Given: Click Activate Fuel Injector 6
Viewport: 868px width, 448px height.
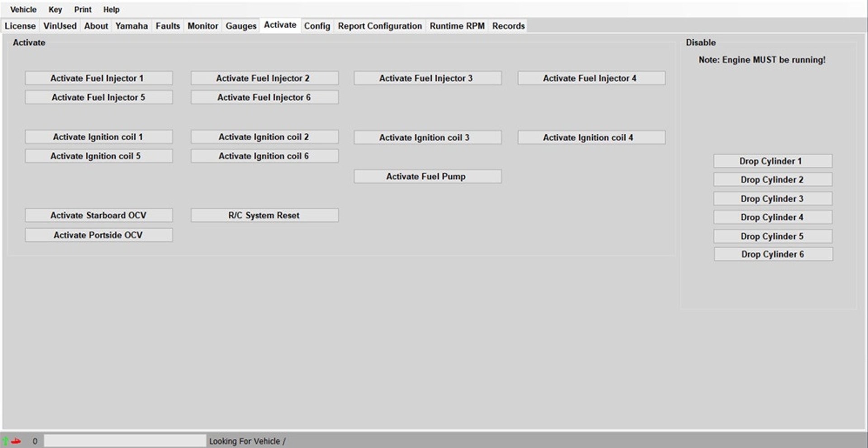Looking at the screenshot, I should [x=264, y=97].
